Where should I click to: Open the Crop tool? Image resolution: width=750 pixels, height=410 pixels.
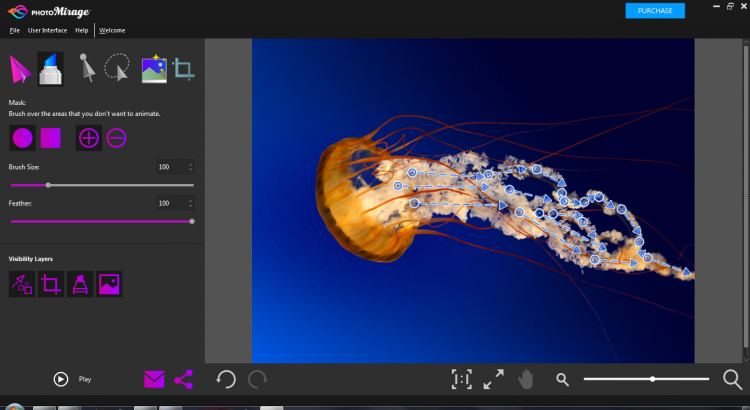(183, 68)
